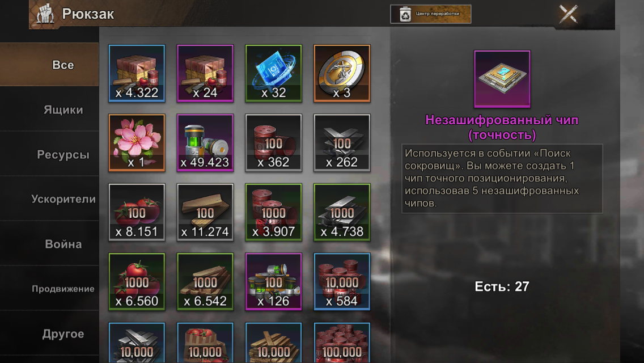Select the 100 steel ingots x 262
This screenshot has width=644, height=363.
(x=342, y=143)
